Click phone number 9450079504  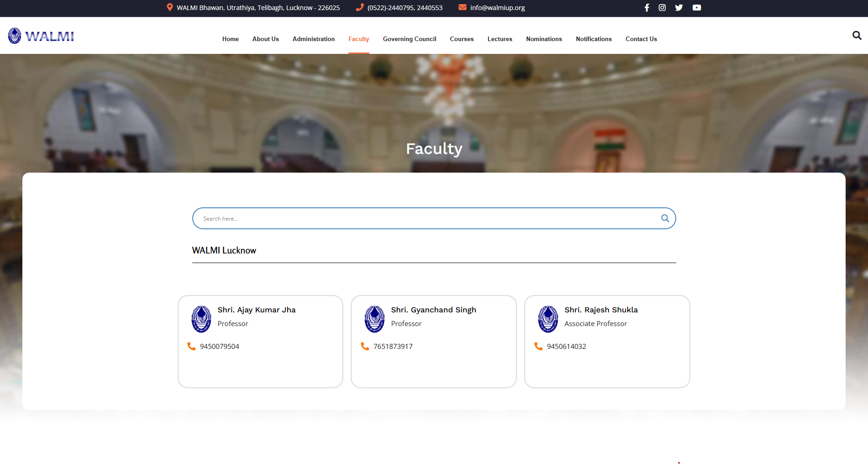pyautogui.click(x=220, y=347)
